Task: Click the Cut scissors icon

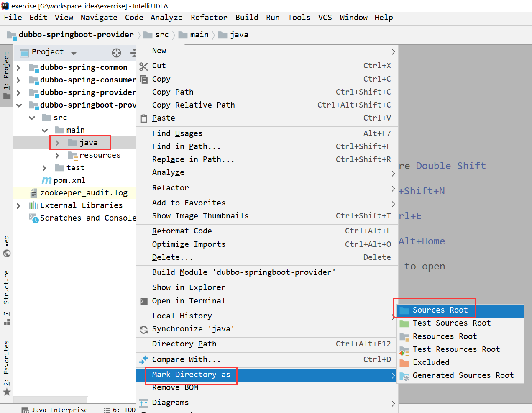Action: [144, 67]
